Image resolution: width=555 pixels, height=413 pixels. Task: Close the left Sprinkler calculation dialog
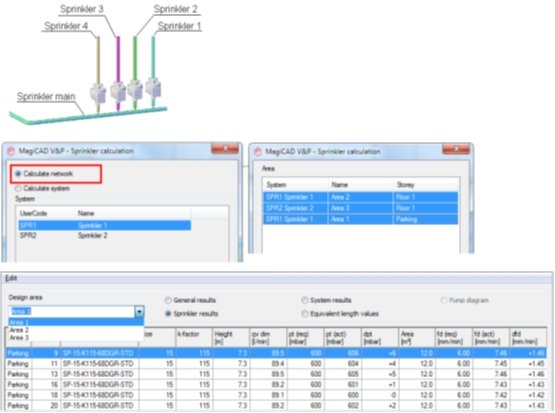click(x=225, y=149)
